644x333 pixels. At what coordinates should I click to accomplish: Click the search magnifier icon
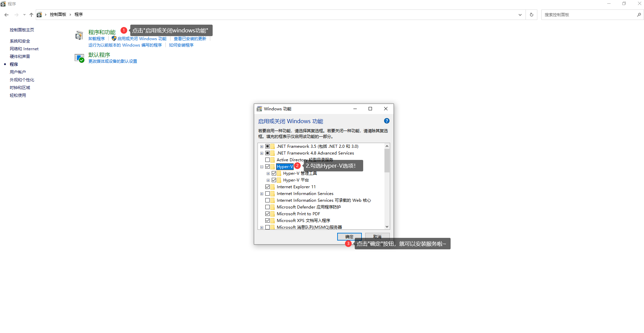(639, 15)
